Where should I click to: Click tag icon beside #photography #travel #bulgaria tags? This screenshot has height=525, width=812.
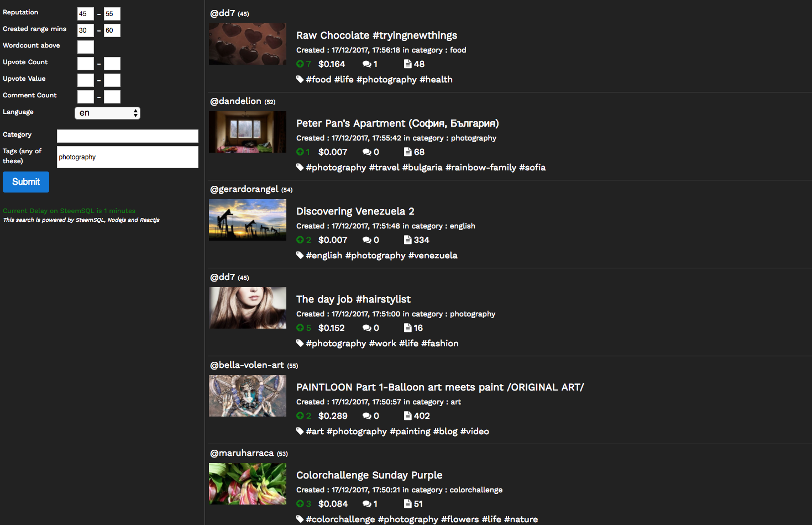pyautogui.click(x=300, y=167)
